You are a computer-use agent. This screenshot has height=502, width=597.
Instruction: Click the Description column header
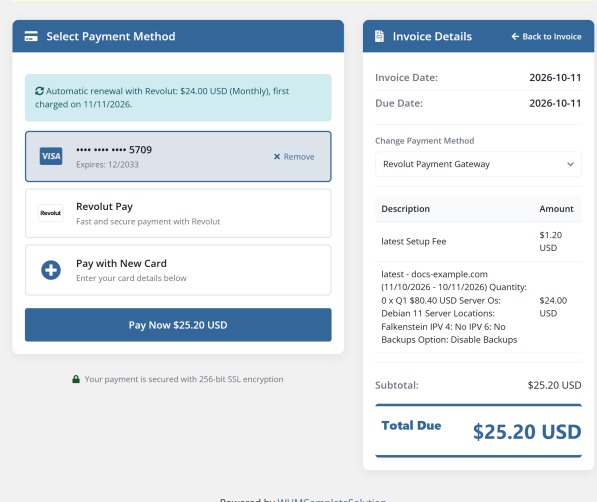[405, 209]
